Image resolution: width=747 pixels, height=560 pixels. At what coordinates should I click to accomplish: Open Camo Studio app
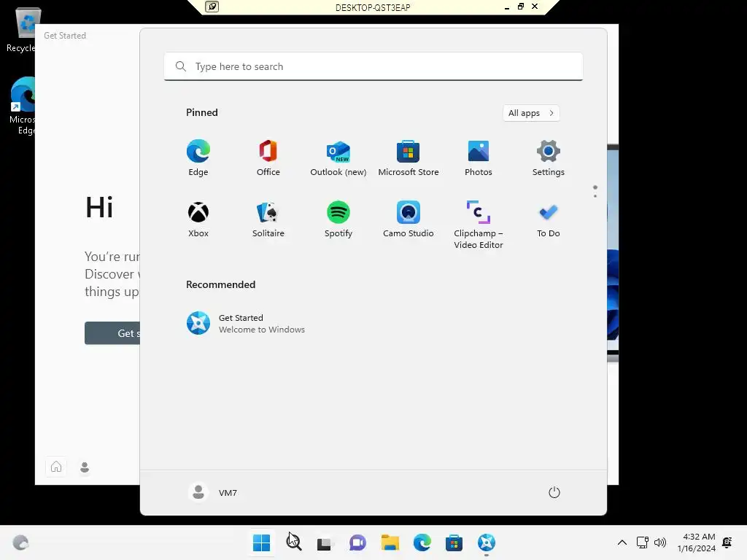(x=409, y=219)
